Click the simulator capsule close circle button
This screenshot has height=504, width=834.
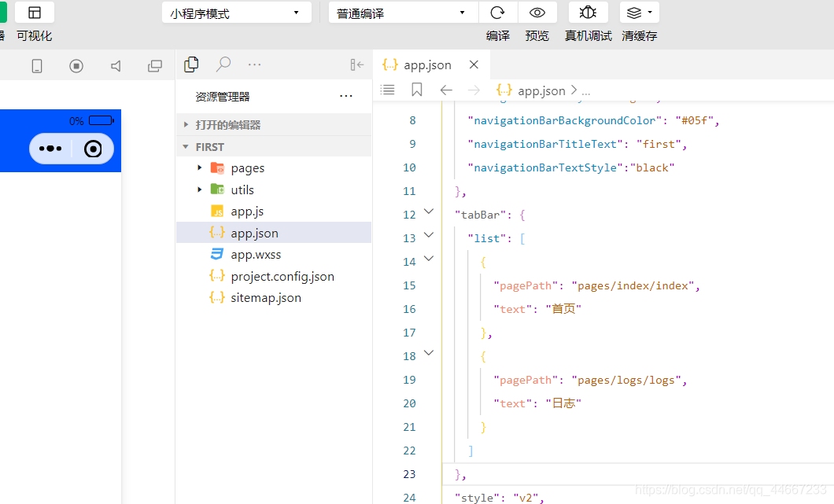(93, 149)
